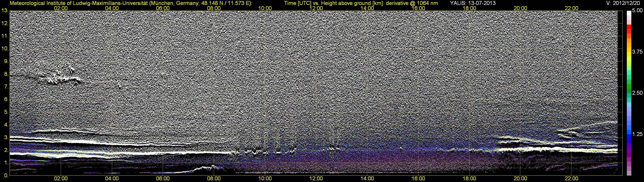Click the Meteorological Institute Ludwig-Maximilians-Universität title text
The image size is (644, 182).
click(x=131, y=3)
